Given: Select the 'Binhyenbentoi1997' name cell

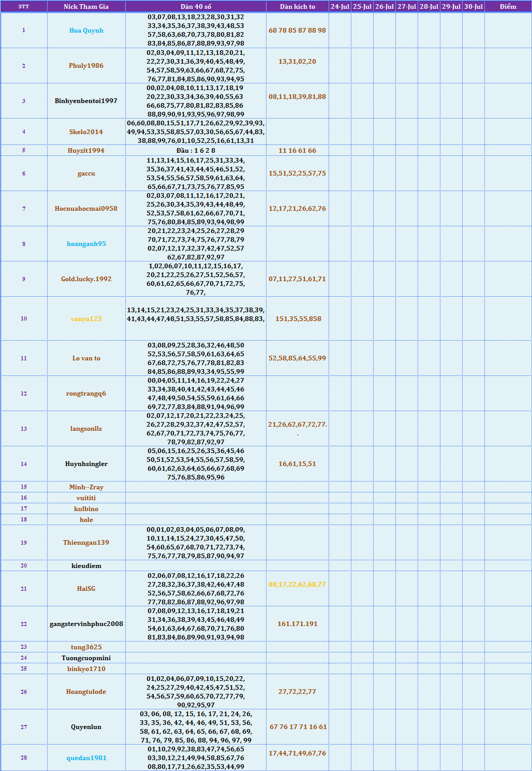Looking at the screenshot, I should 86,101.
